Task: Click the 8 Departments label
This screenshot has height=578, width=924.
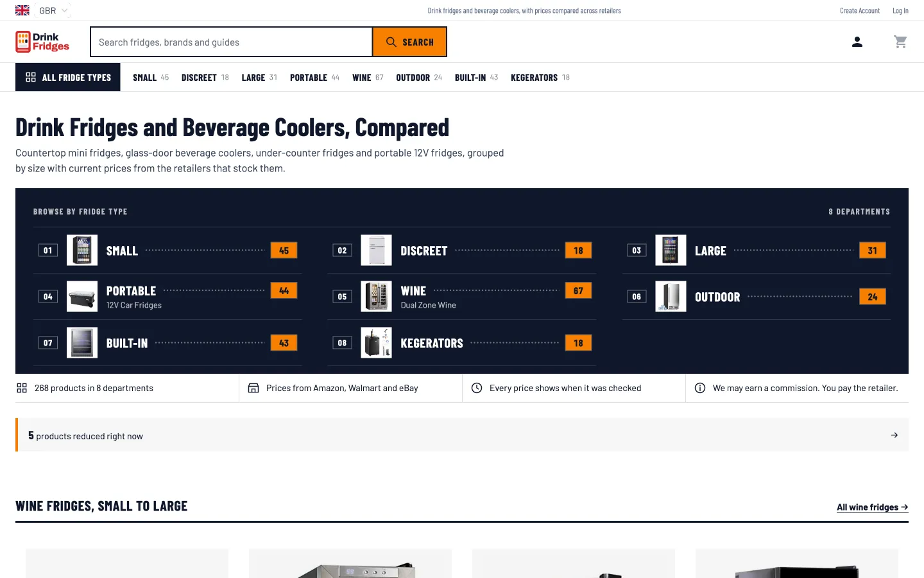Action: point(859,211)
